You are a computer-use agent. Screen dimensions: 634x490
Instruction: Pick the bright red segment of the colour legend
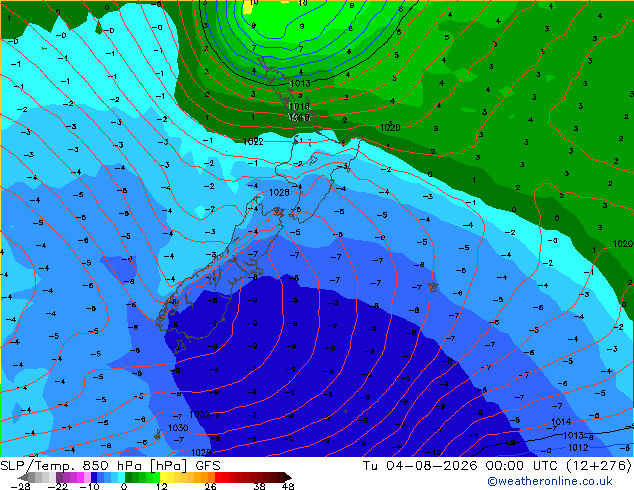tap(218, 477)
